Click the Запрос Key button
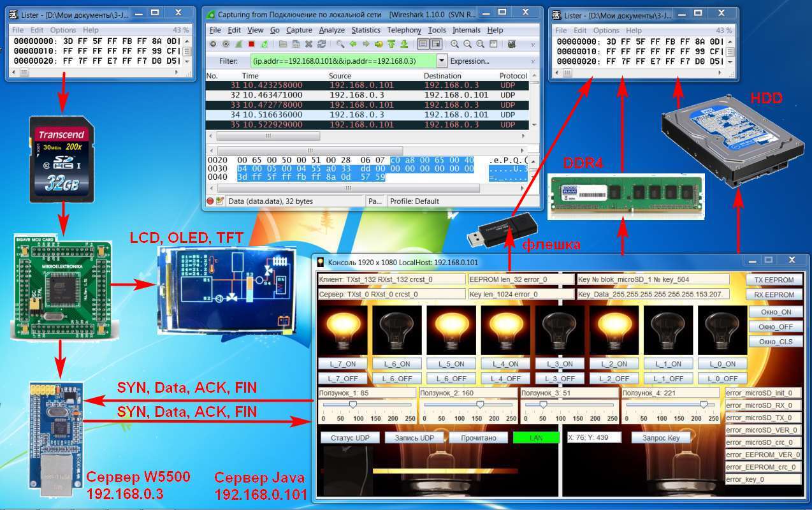This screenshot has height=510, width=812. tap(660, 437)
